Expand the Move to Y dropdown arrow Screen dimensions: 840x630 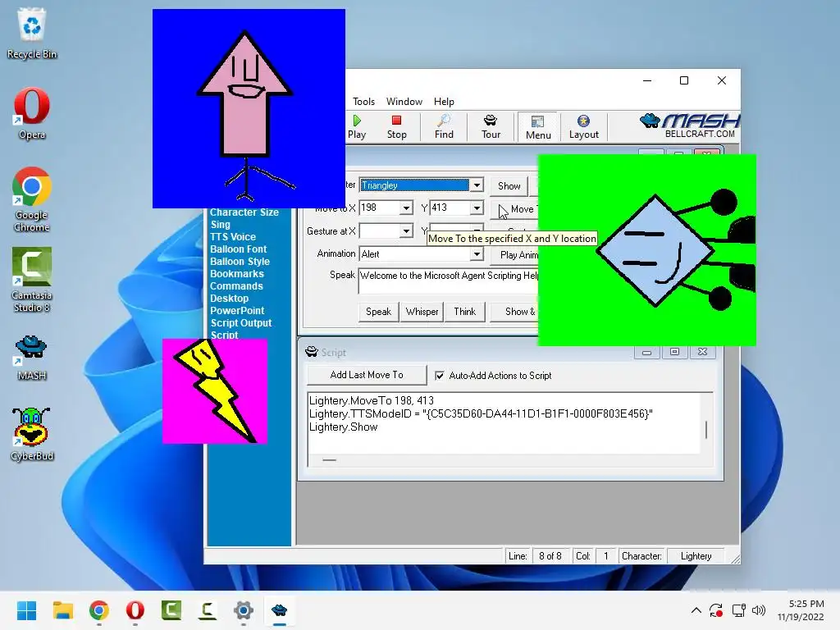pos(477,208)
